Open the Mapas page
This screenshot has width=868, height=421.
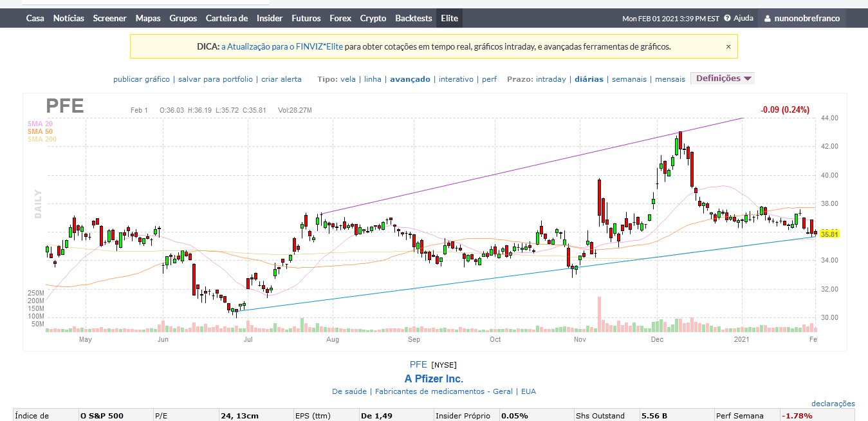tap(148, 18)
